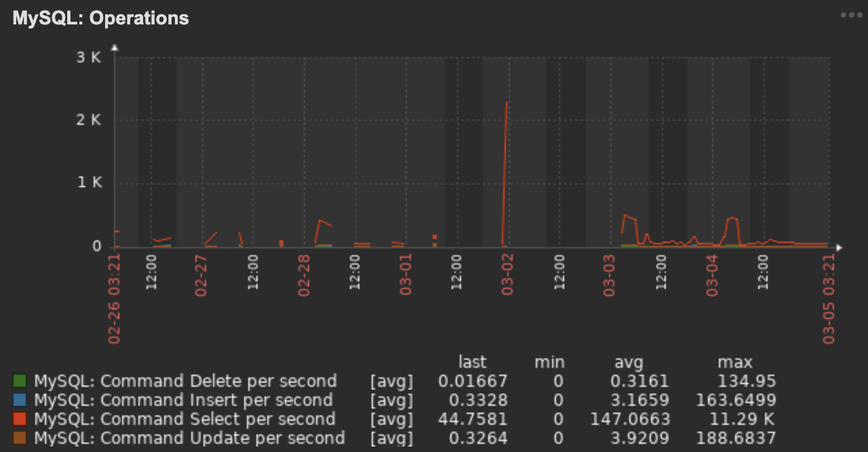Click the 03-01 date axis label

pos(406,275)
